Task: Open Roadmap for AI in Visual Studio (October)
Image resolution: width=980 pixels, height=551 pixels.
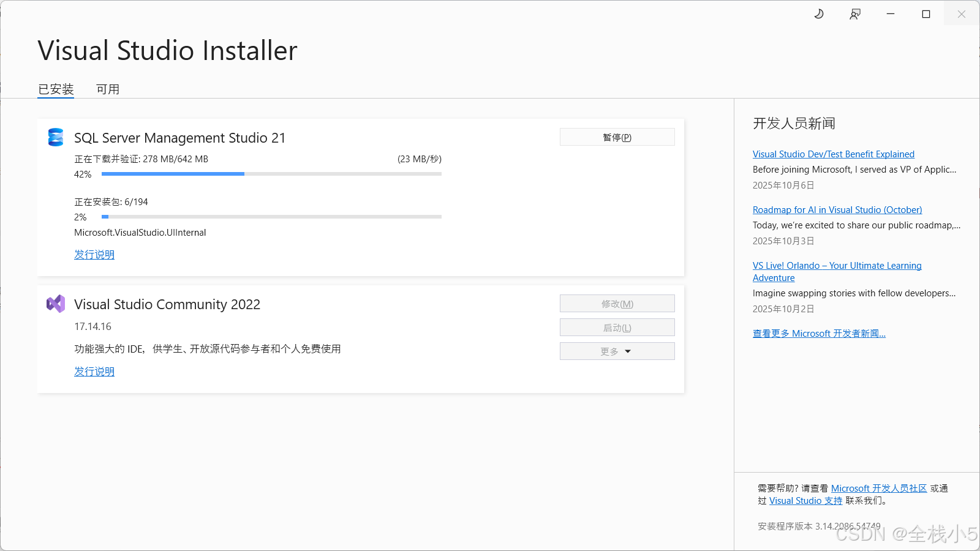Action: point(837,210)
